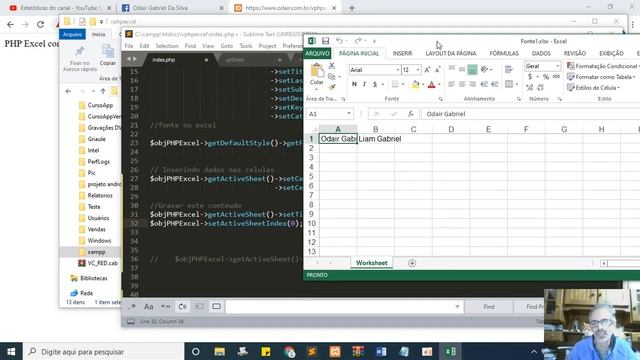This screenshot has width=640, height=360.
Task: Open Word from the Windows taskbar
Action: pos(381,351)
